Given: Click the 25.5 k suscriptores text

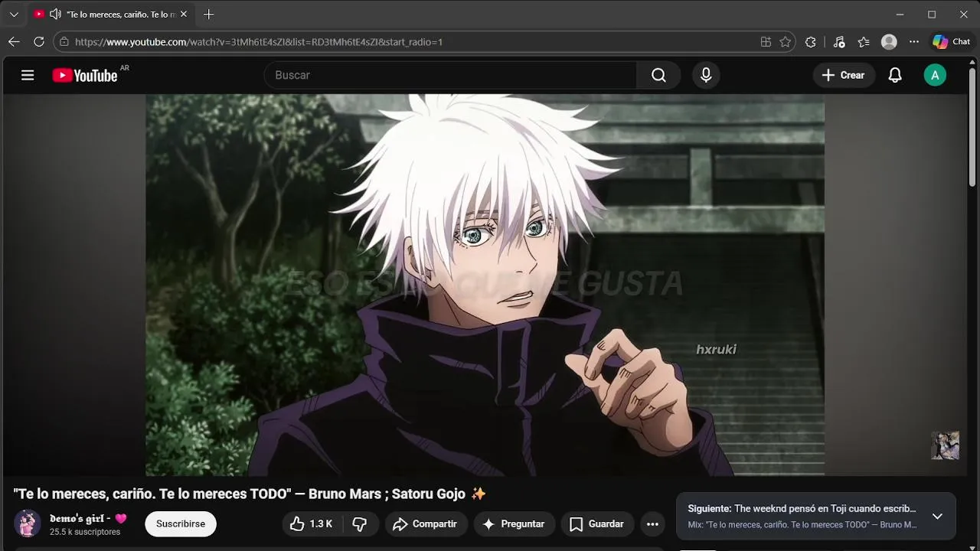Looking at the screenshot, I should pos(85,532).
